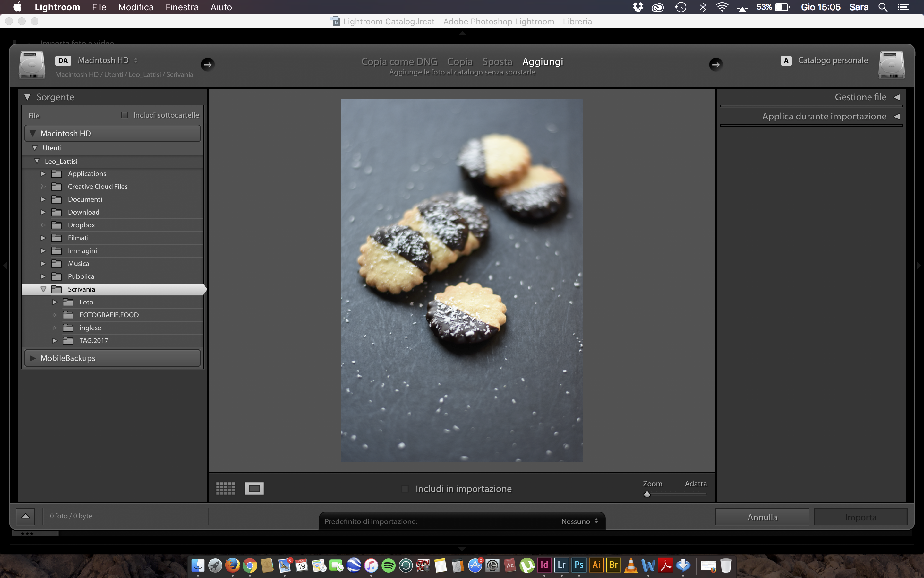Open the Macintosh HD source dropdown
Image resolution: width=924 pixels, height=578 pixels.
click(107, 60)
